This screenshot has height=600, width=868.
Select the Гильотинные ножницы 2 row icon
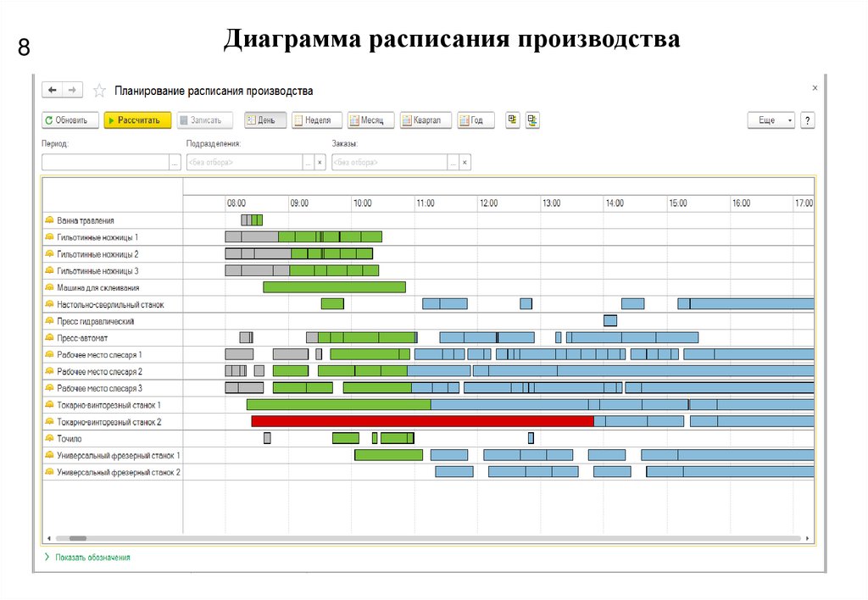(49, 253)
